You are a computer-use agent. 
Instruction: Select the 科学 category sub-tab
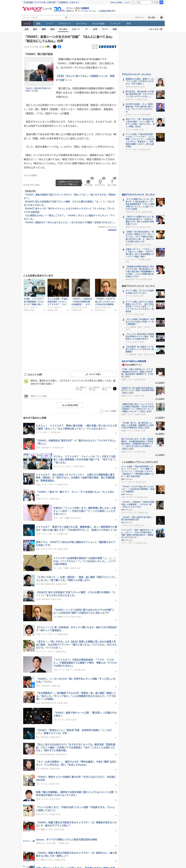tap(95, 29)
